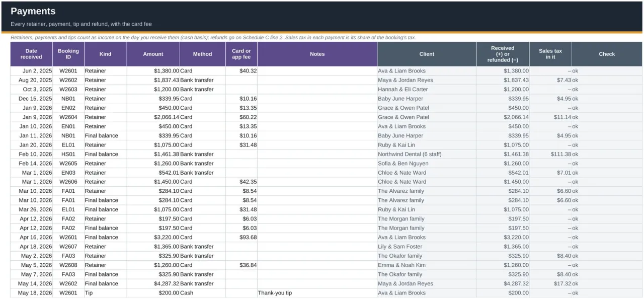Viewport: 644px width, 299px height.
Task: Select client cell 'Lily & Sam Foster'
Action: [427, 247]
